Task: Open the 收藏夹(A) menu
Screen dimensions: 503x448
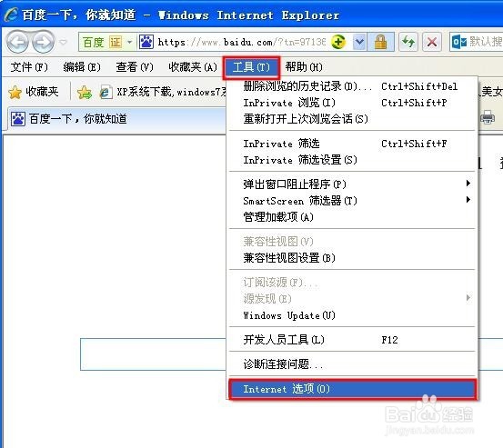Action: [x=193, y=67]
